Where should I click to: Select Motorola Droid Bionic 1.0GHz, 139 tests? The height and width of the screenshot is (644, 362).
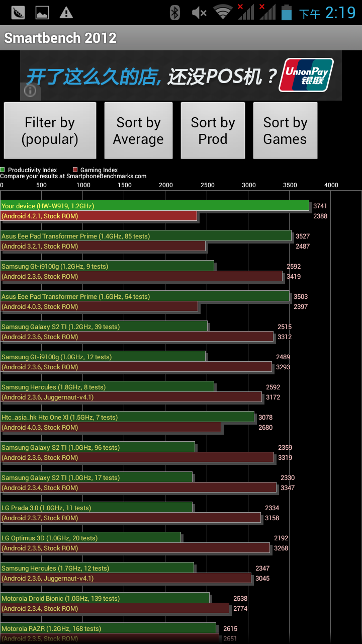[x=105, y=598]
